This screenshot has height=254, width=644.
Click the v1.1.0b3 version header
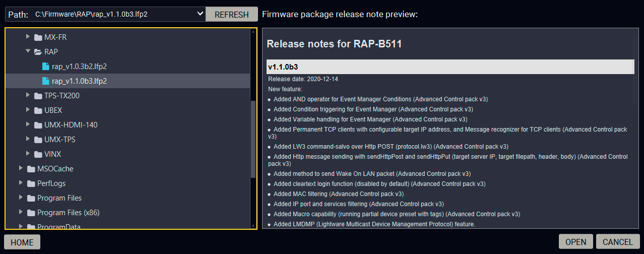[450, 67]
